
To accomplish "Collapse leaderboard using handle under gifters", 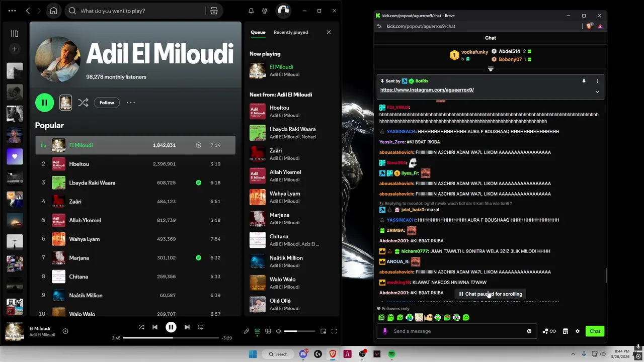I will (491, 69).
